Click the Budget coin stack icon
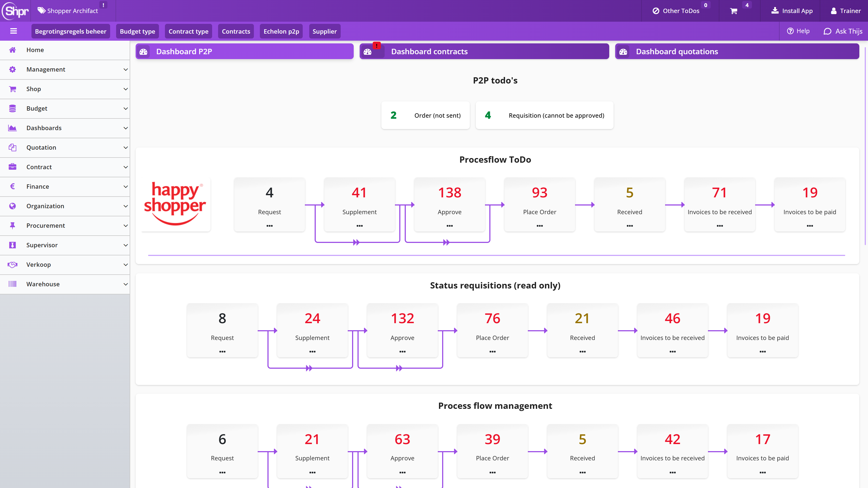 12,108
